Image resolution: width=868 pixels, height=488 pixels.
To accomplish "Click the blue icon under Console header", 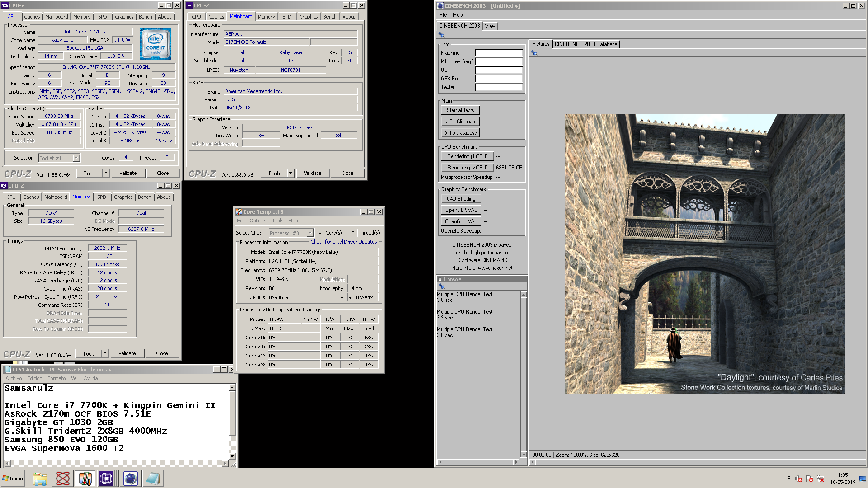I will 442,286.
